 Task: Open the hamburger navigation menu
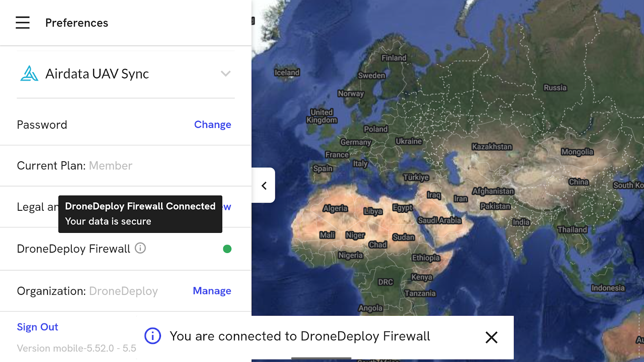click(x=22, y=23)
